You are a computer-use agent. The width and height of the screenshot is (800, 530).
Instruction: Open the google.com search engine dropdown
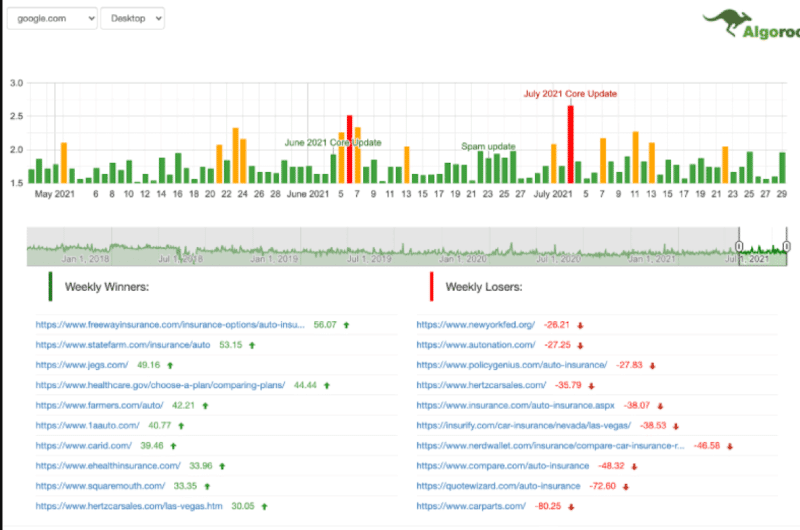(52, 18)
